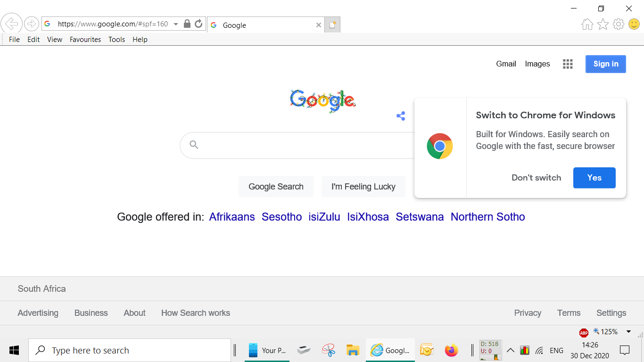The width and height of the screenshot is (644, 362).
Task: Open File Explorer from the taskbar
Action: pyautogui.click(x=353, y=350)
